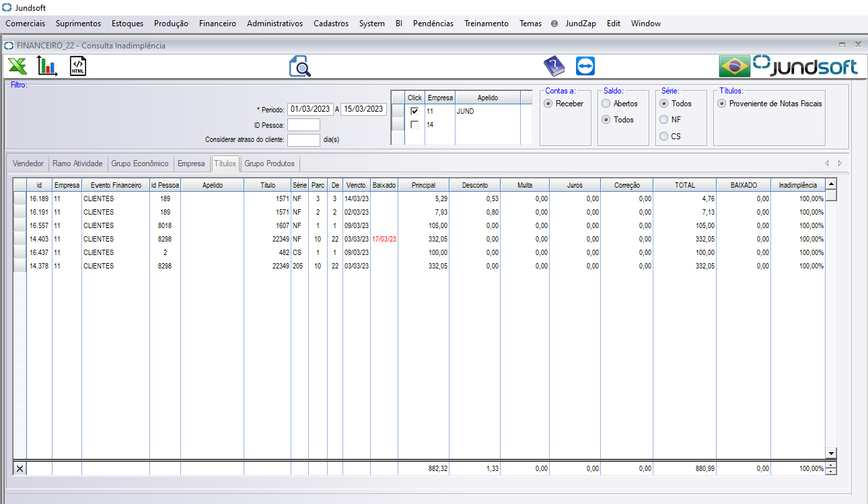
Task: Export the grid to Excel
Action: coord(17,66)
